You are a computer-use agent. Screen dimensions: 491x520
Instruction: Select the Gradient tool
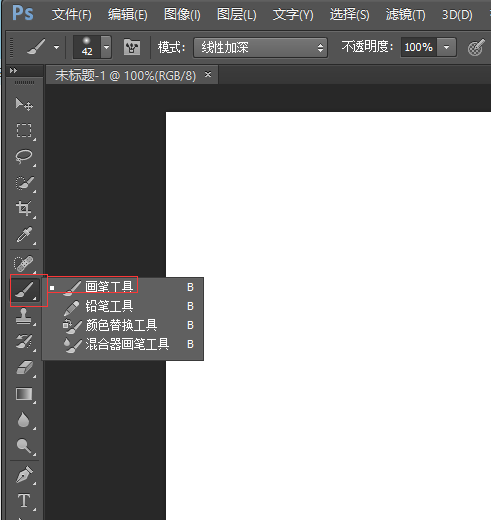point(24,394)
